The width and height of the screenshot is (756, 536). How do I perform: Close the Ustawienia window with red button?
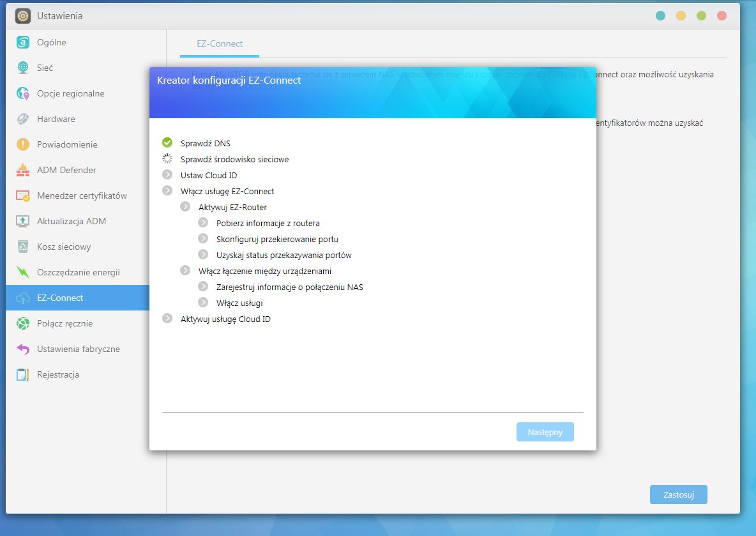click(722, 16)
